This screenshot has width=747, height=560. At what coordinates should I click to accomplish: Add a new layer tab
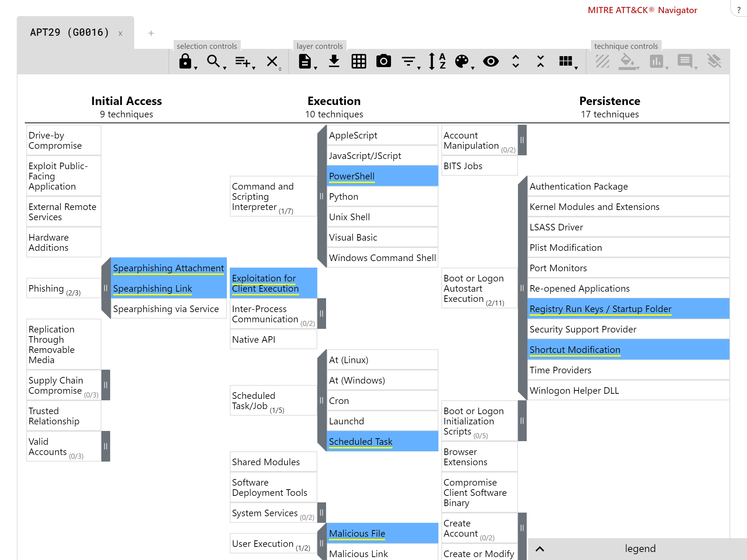[x=151, y=33]
